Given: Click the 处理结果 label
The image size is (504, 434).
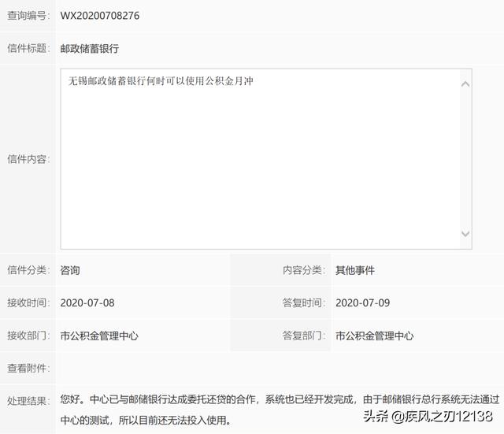Looking at the screenshot, I should coord(28,401).
